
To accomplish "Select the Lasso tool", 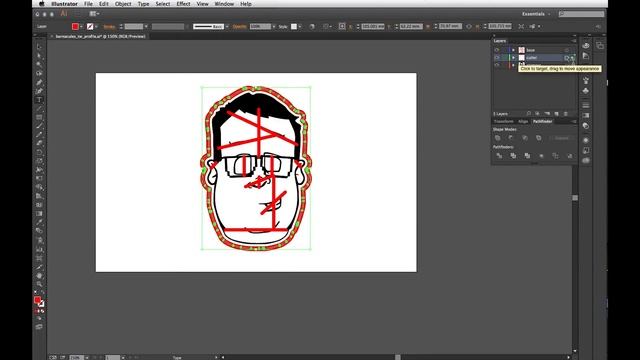I will (39, 73).
